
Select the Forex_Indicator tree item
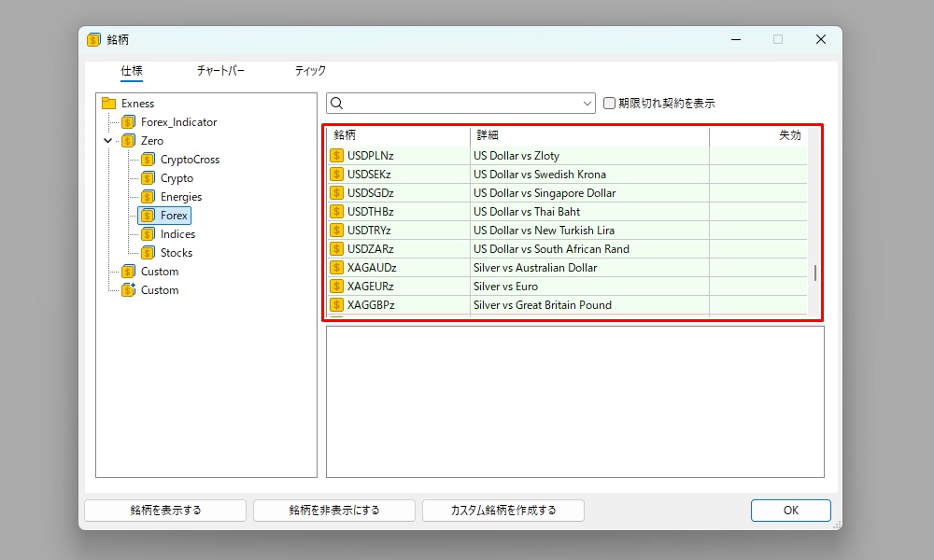click(178, 122)
